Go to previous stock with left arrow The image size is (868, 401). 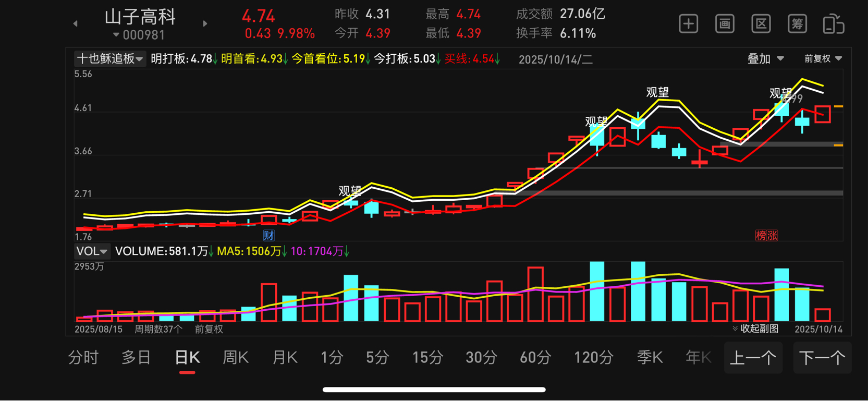point(76,23)
